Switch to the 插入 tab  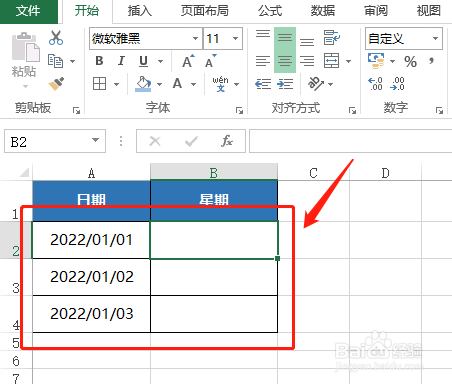click(140, 11)
